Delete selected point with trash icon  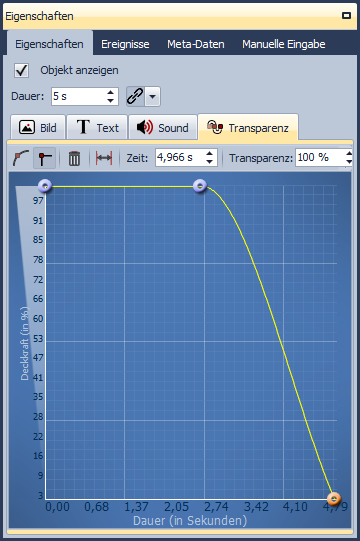point(74,158)
